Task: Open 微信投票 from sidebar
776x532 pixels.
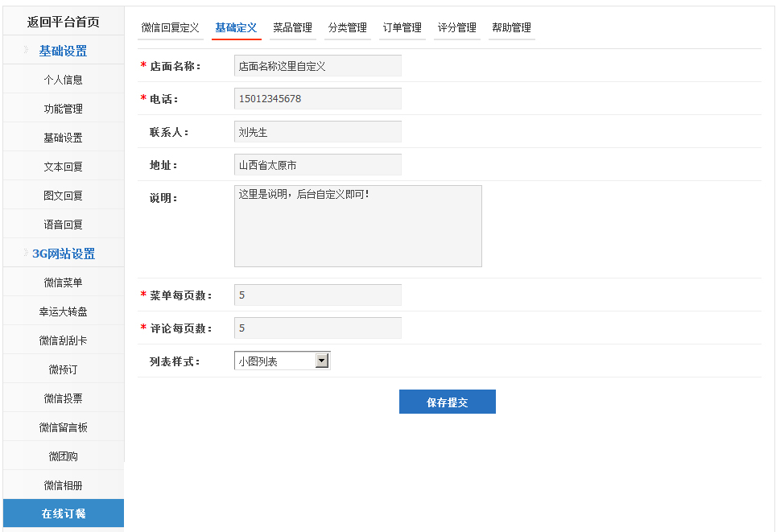Action: [x=63, y=398]
